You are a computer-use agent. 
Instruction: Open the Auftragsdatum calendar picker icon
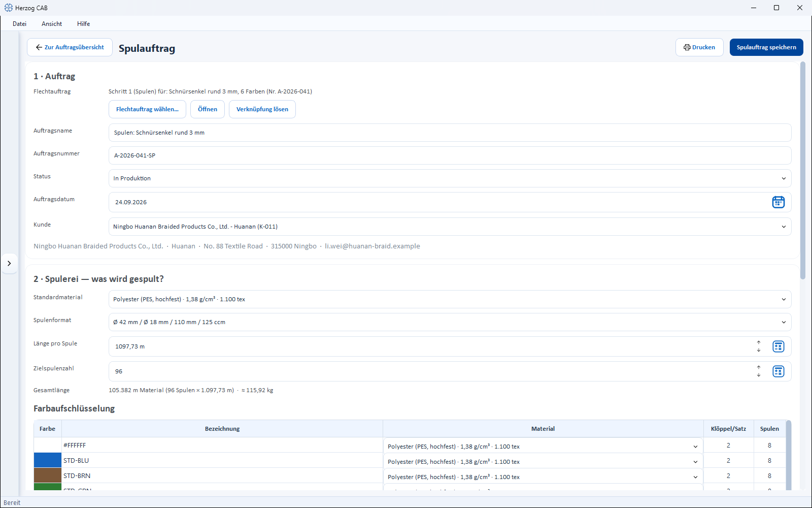778,202
